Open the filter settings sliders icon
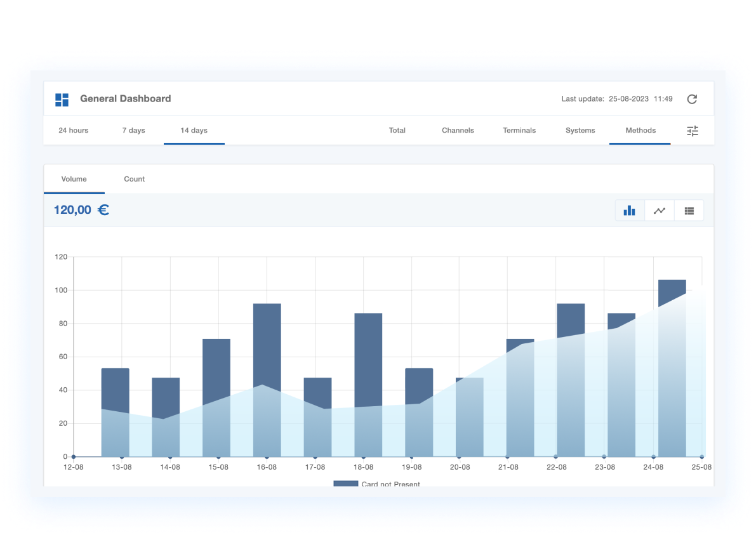The width and height of the screenshot is (756, 535). pos(692,131)
